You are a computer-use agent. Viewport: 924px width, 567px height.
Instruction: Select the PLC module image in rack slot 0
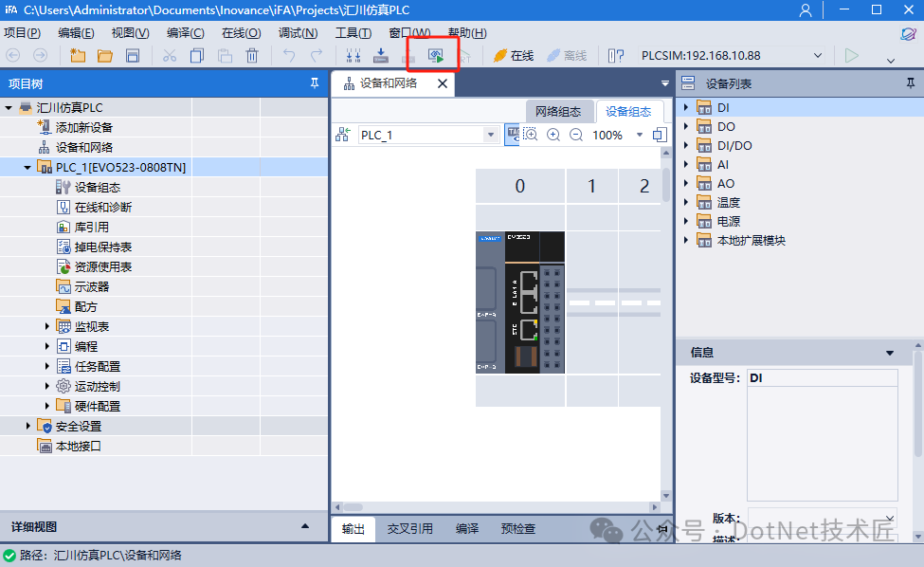(x=519, y=302)
